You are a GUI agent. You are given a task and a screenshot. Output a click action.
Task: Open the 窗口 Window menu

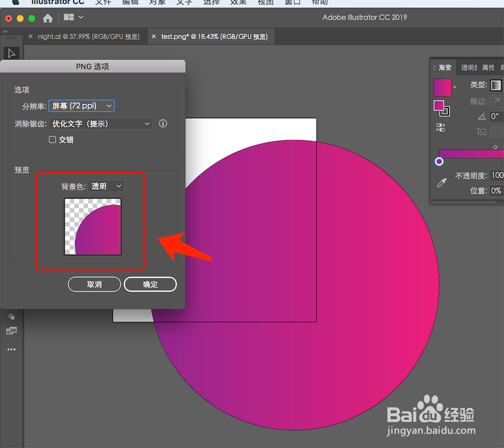click(293, 2)
